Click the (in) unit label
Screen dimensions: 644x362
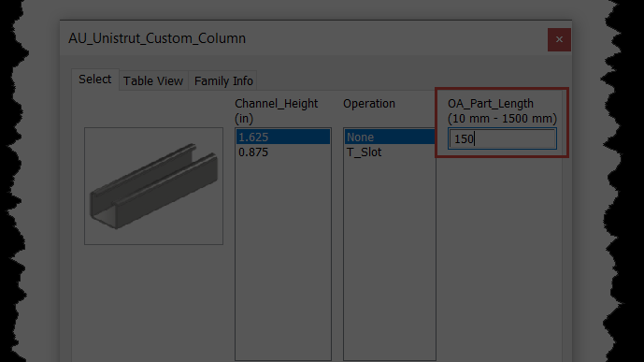(x=244, y=119)
